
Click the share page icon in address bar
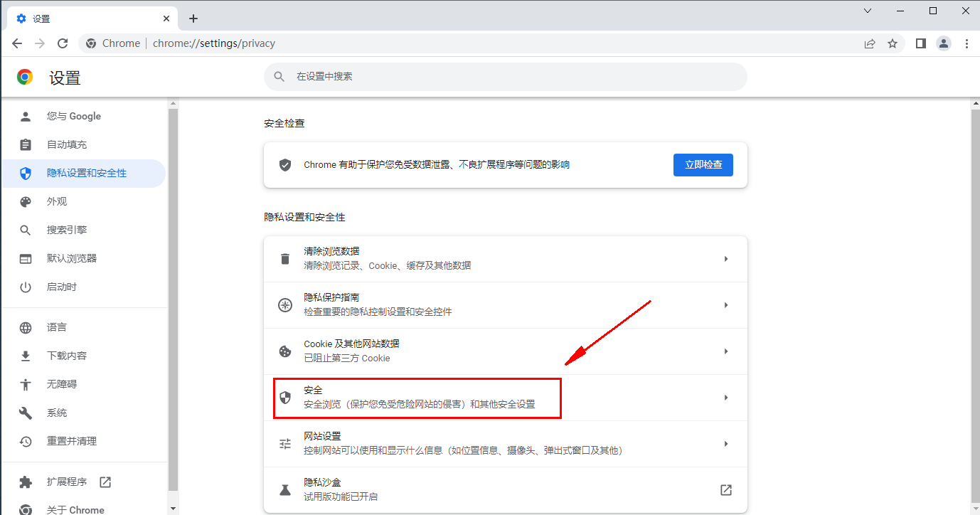[870, 43]
